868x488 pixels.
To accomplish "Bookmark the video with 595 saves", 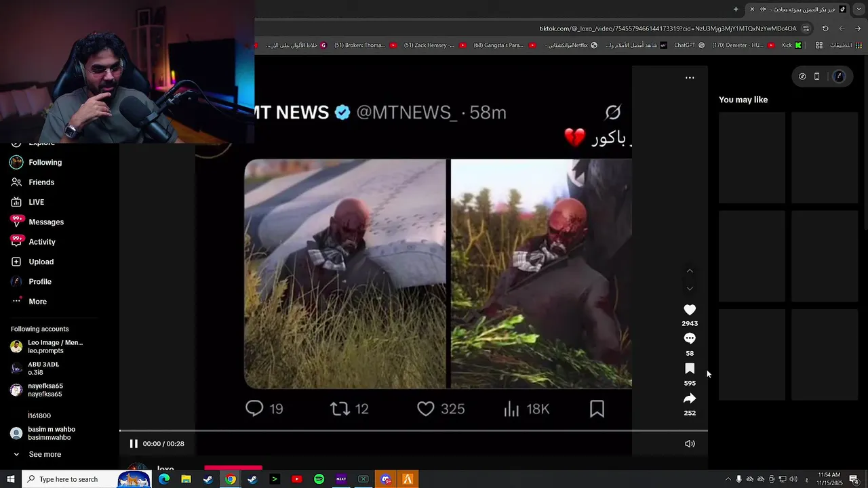I will tap(690, 369).
